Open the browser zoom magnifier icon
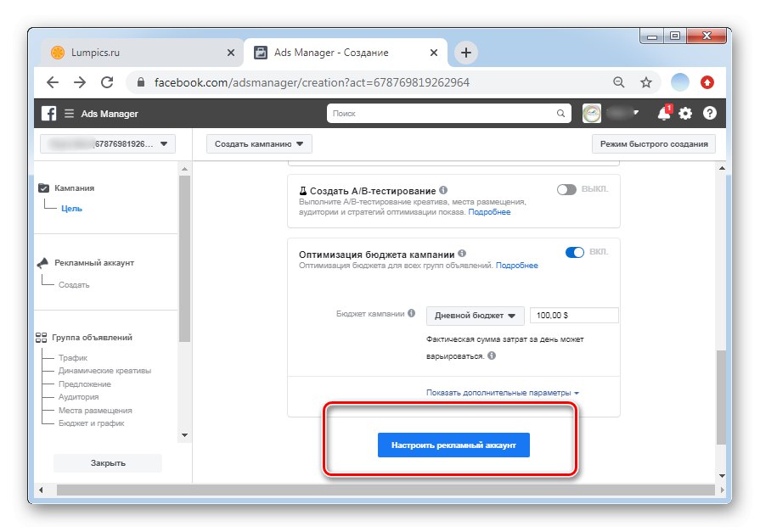This screenshot has width=760, height=532. tap(618, 82)
